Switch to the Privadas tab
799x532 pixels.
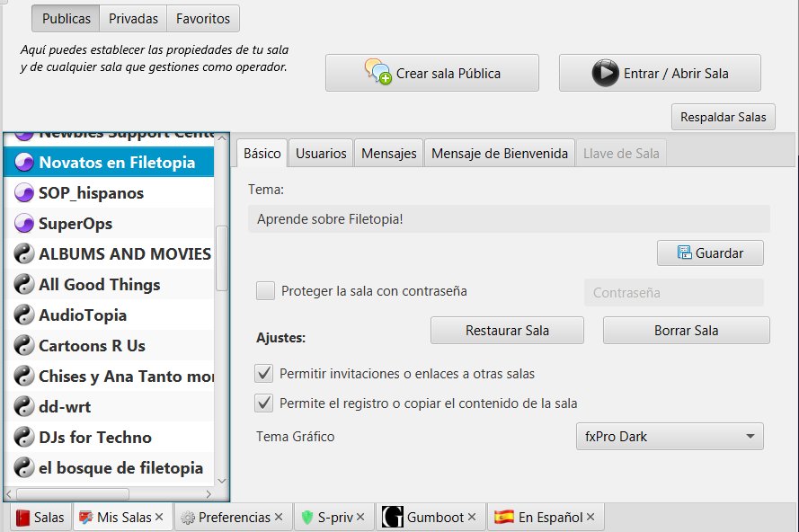pos(132,18)
